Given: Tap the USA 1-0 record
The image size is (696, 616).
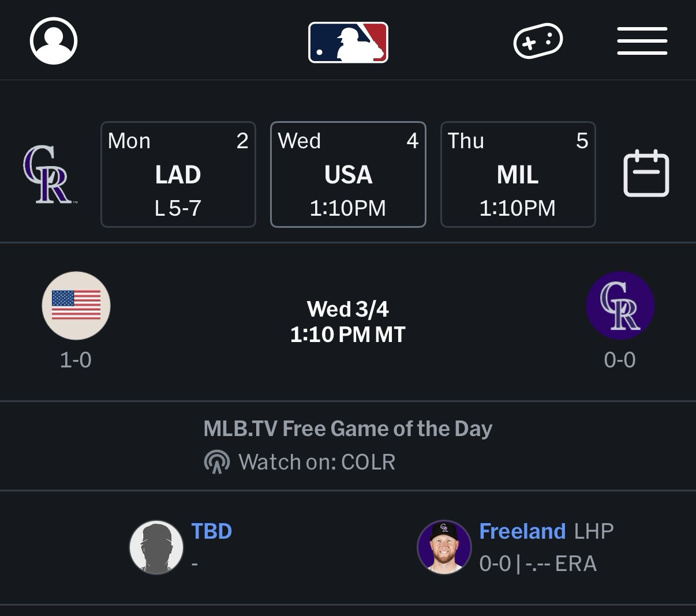Looking at the screenshot, I should tap(76, 360).
